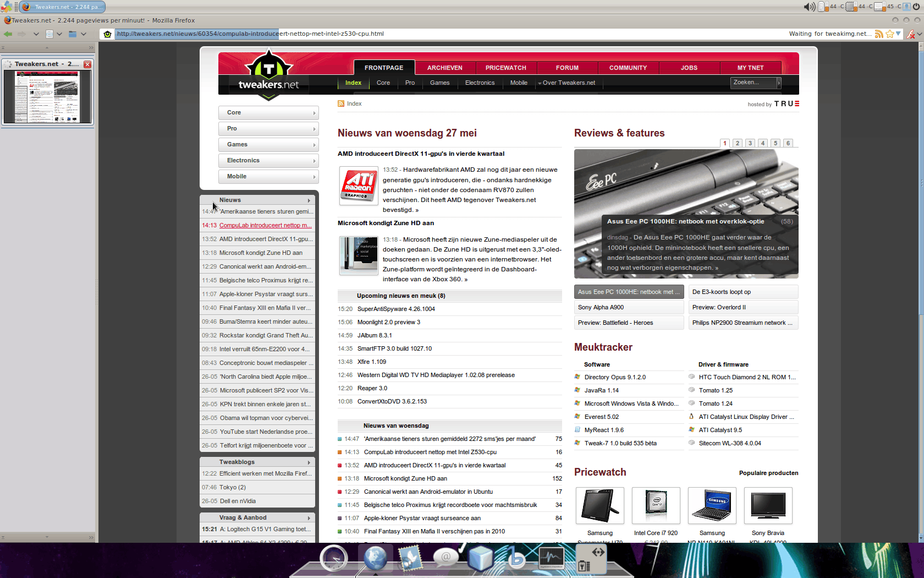
Task: Expand the Core sidebar category
Action: pyautogui.click(x=268, y=113)
